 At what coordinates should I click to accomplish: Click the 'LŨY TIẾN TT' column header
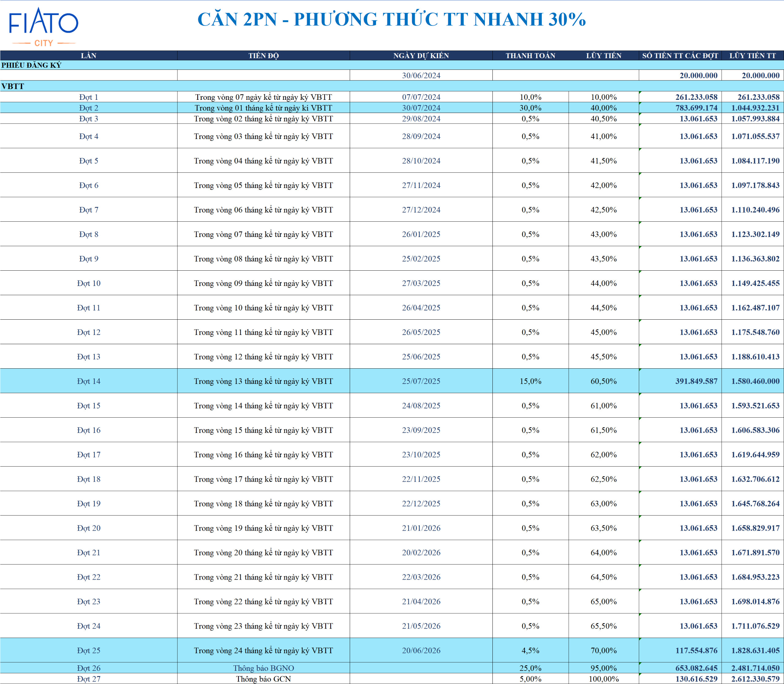click(x=753, y=56)
